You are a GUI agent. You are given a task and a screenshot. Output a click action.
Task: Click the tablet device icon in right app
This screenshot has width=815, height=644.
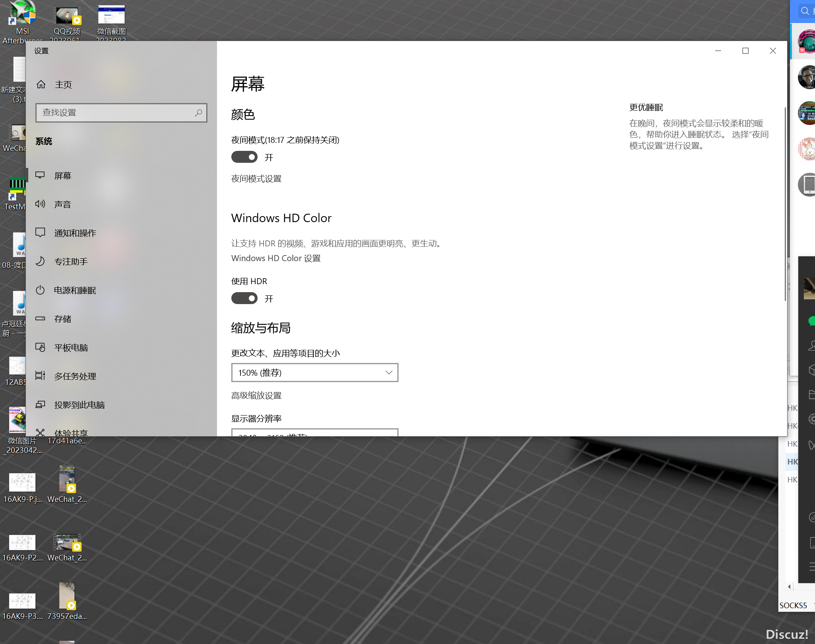coord(807,185)
